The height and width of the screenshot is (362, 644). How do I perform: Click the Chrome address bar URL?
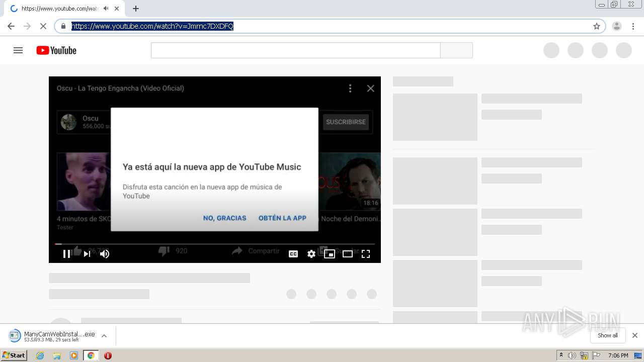pos(152,26)
